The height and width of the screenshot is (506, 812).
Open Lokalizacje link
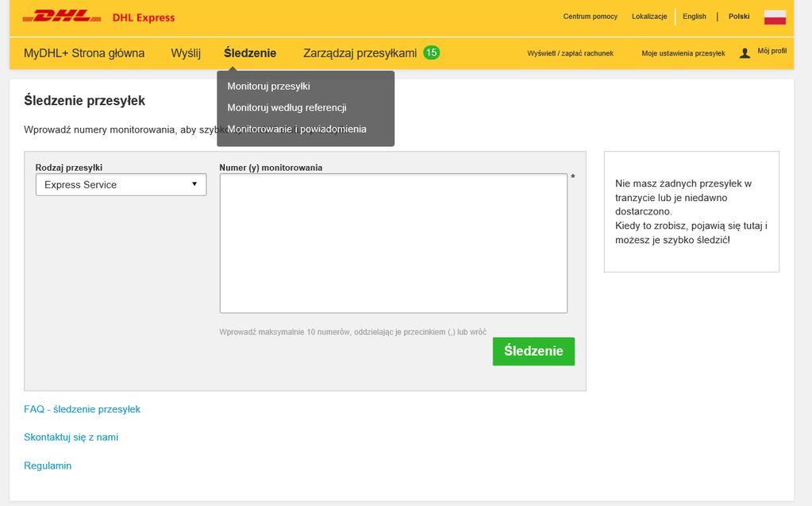(x=649, y=17)
